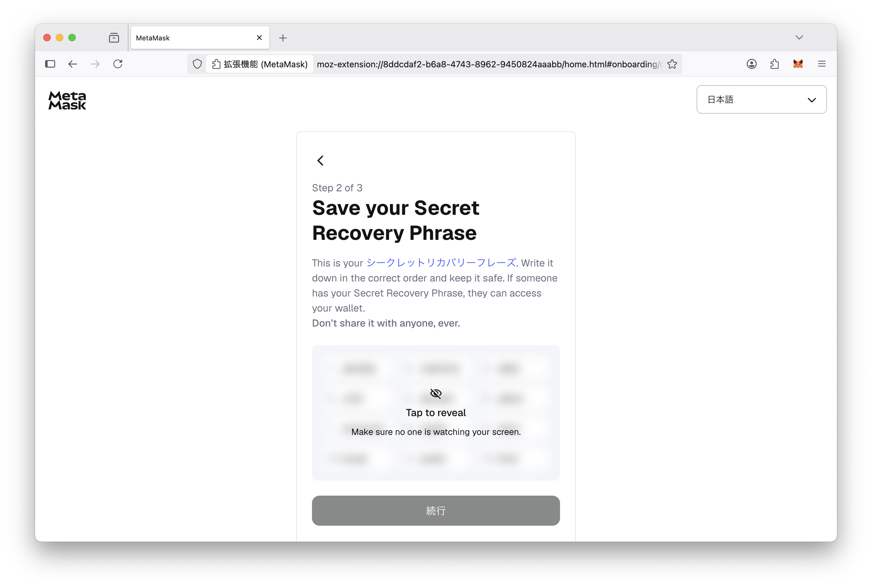Screen dimensions: 872x588
Task: Reveal the phrase via crossed-eye icon
Action: [x=436, y=393]
